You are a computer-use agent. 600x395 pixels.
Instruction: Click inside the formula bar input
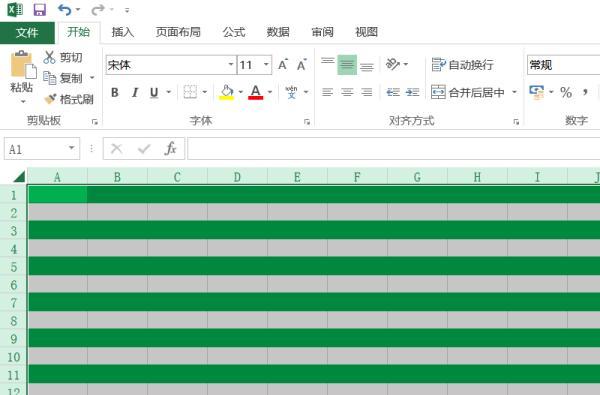pos(394,149)
